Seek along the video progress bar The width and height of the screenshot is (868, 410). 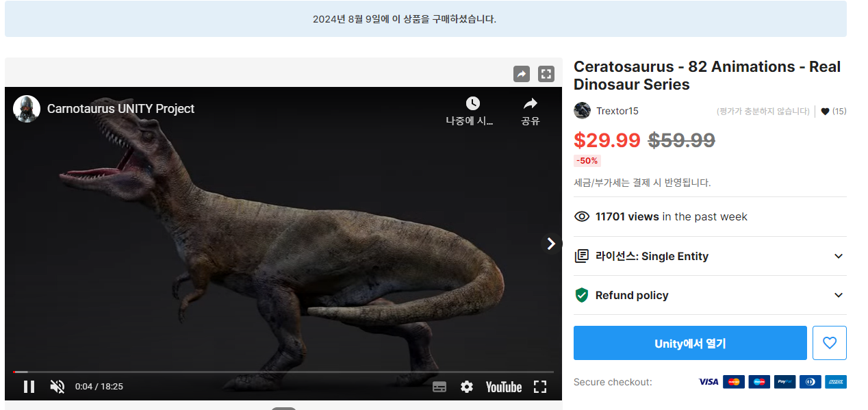(x=283, y=372)
